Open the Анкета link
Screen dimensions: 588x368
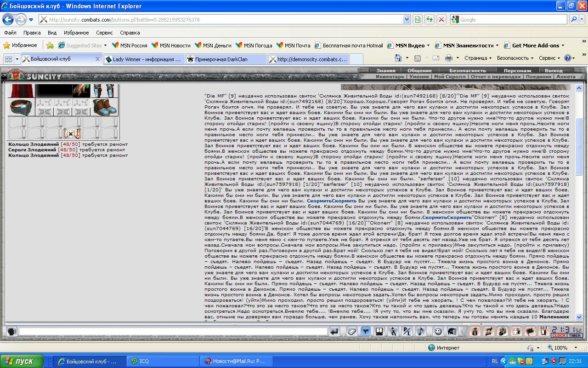565,77
